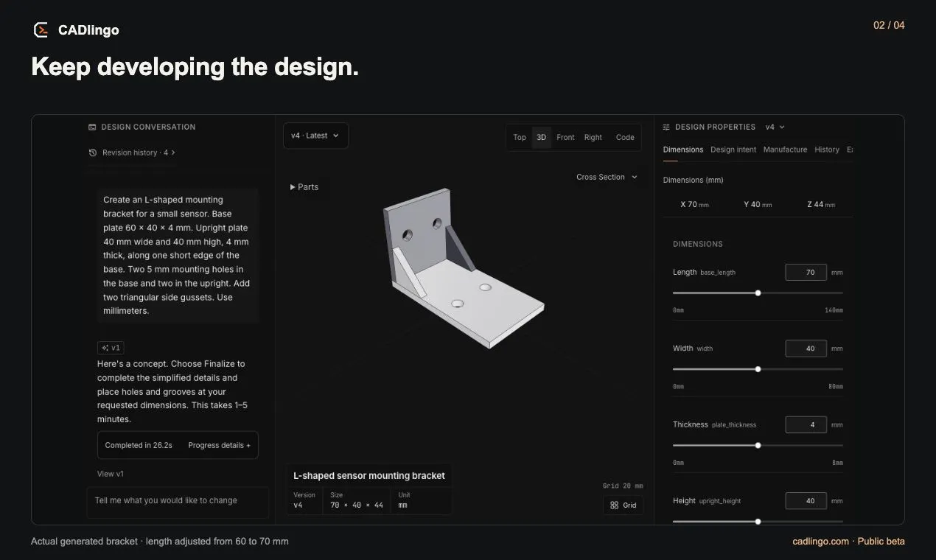Click the Tell me what to change field
The width and height of the screenshot is (936, 560).
(178, 501)
